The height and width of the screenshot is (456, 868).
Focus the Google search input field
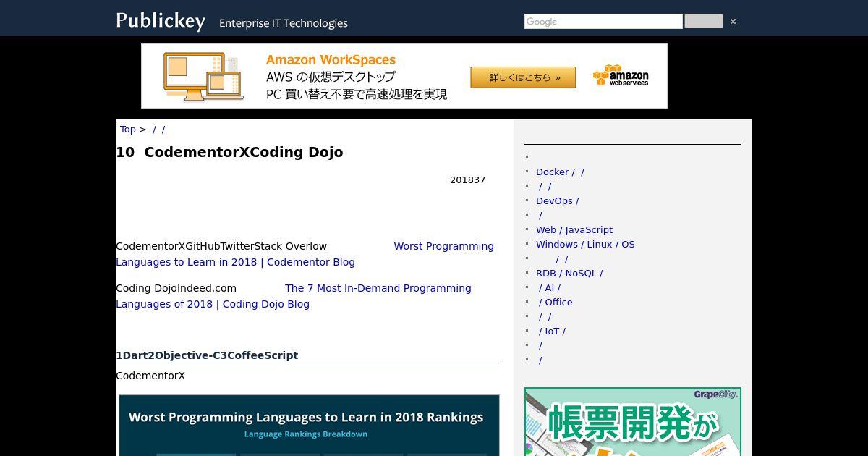coord(603,22)
